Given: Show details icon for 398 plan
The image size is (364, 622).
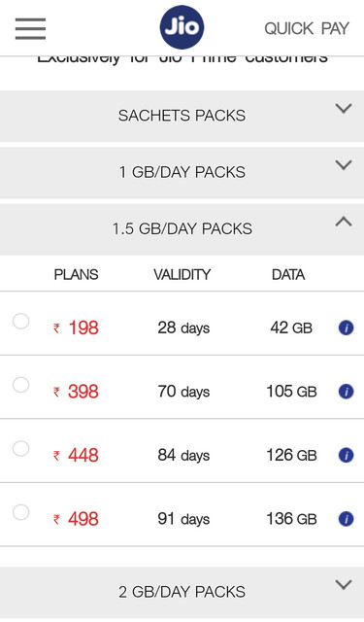Looking at the screenshot, I should tap(347, 392).
